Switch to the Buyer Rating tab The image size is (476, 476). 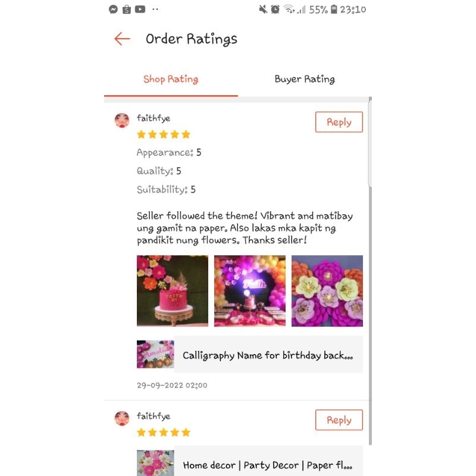(x=305, y=79)
